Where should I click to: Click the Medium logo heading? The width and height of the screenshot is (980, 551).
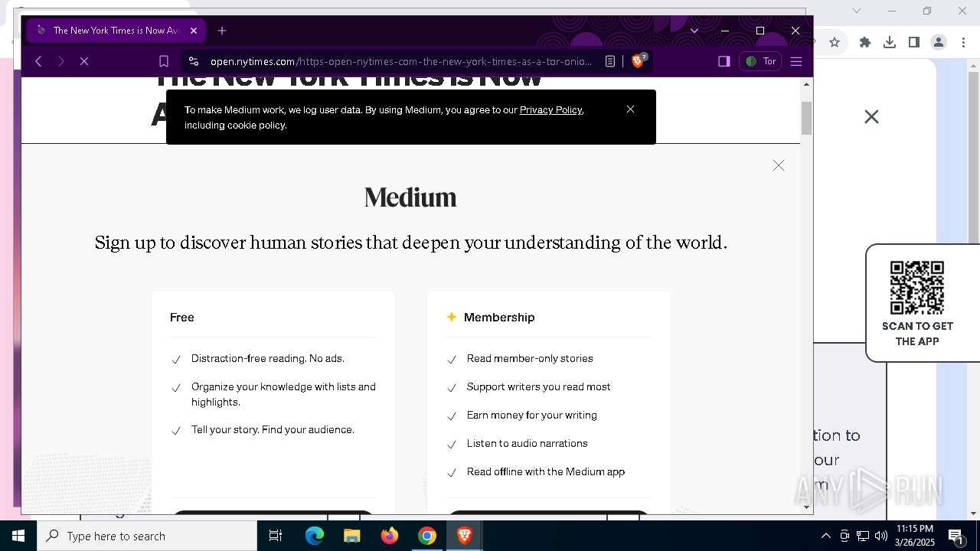(410, 197)
